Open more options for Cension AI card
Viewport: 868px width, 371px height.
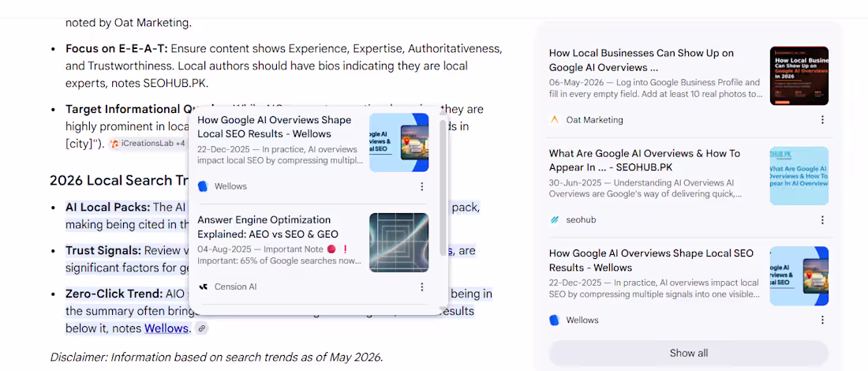(x=422, y=287)
